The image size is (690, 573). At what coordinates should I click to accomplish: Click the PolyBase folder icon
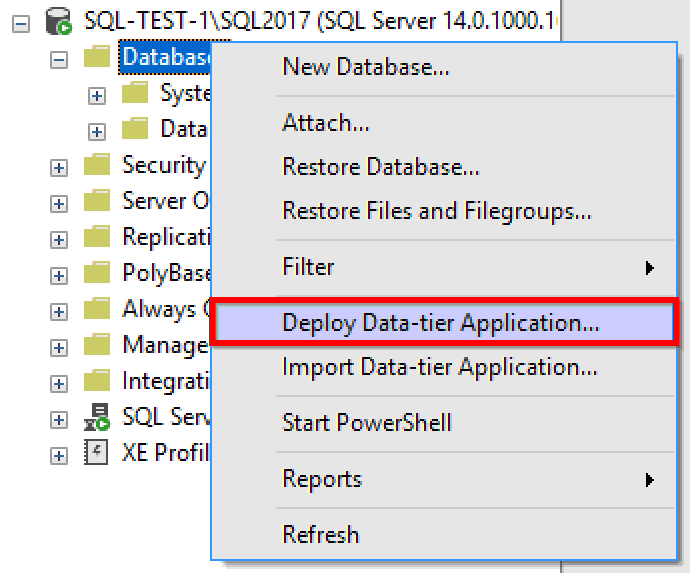coord(97,273)
